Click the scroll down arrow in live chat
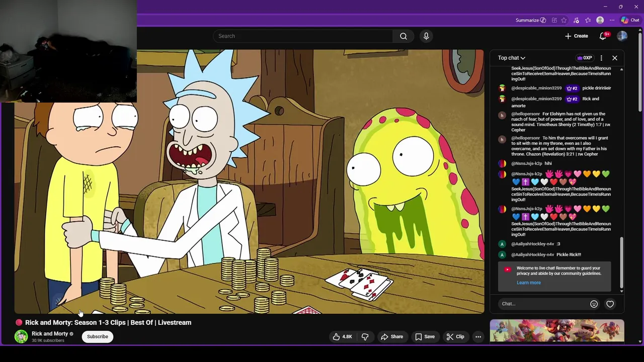This screenshot has height=362, width=644. (621, 291)
